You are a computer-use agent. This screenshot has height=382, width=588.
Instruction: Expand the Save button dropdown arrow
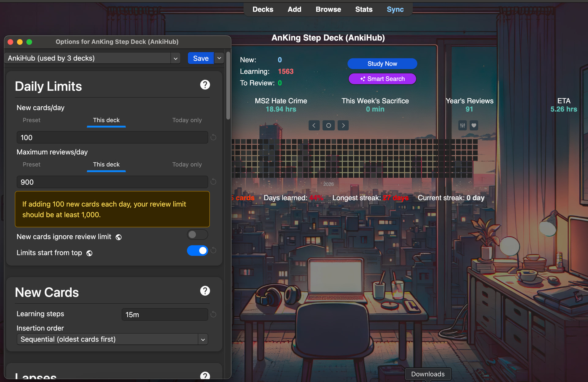click(x=219, y=58)
